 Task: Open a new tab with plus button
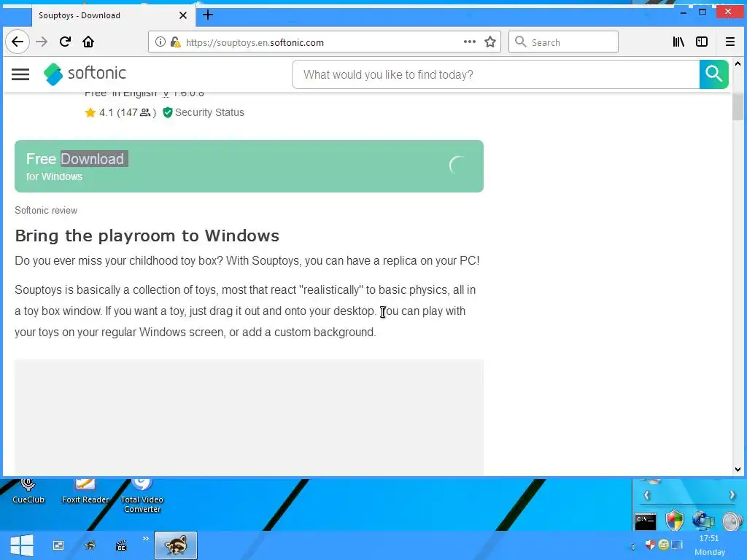(x=208, y=15)
